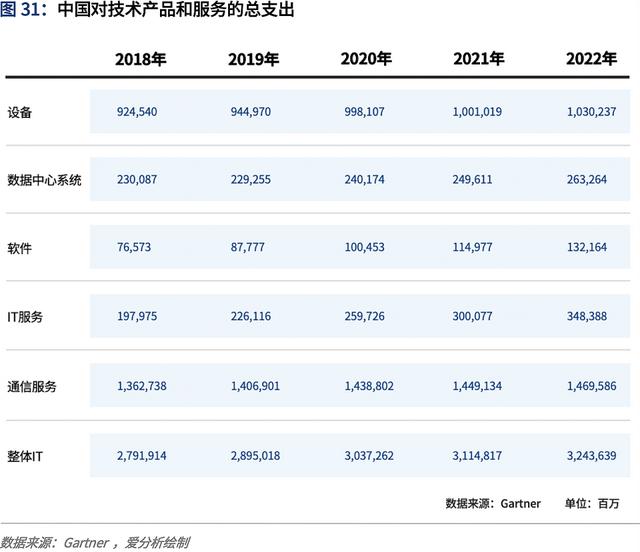Select the value 132,164

tap(587, 247)
